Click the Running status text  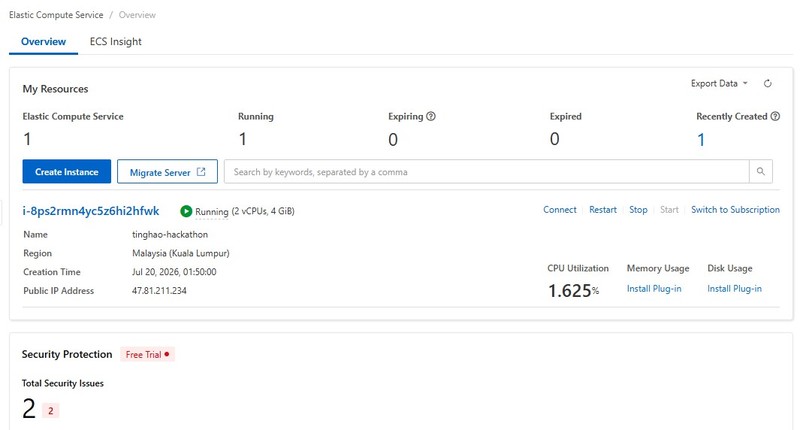tap(211, 211)
